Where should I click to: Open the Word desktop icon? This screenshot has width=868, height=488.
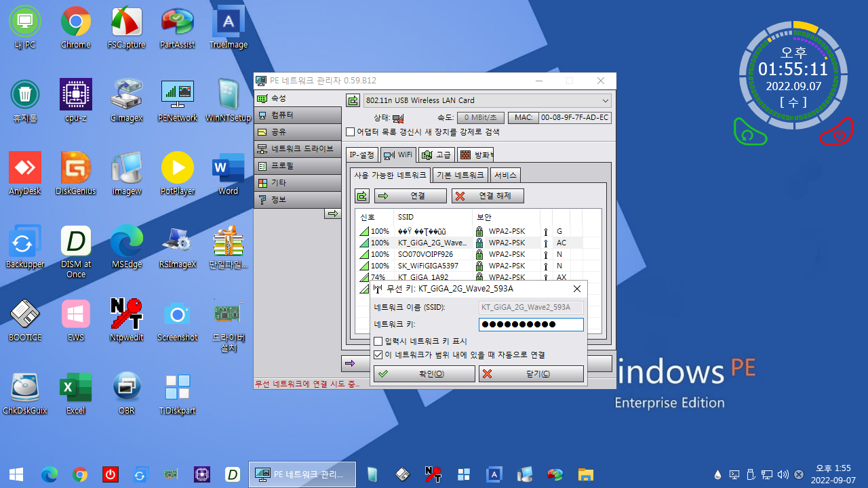click(x=229, y=174)
